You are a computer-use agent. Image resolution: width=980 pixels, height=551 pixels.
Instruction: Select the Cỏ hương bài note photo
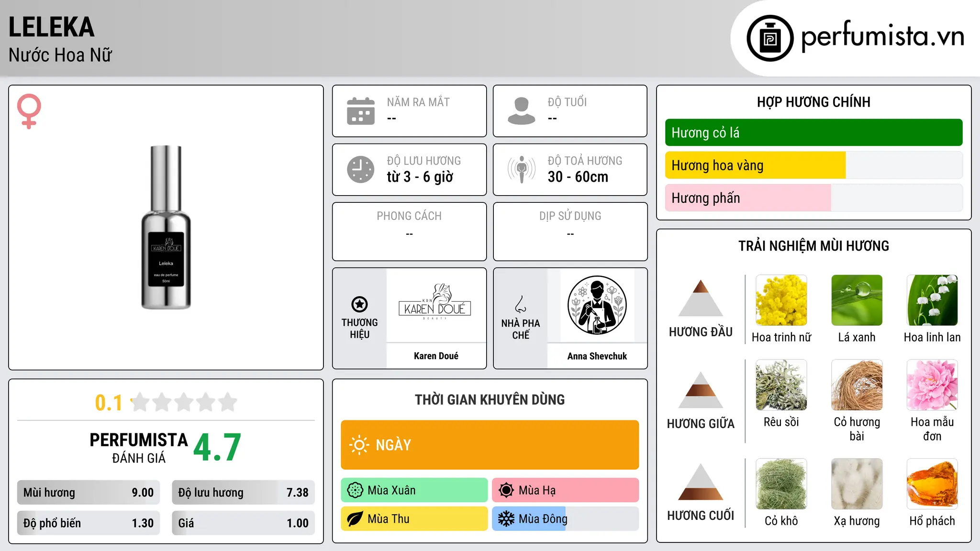pos(857,385)
